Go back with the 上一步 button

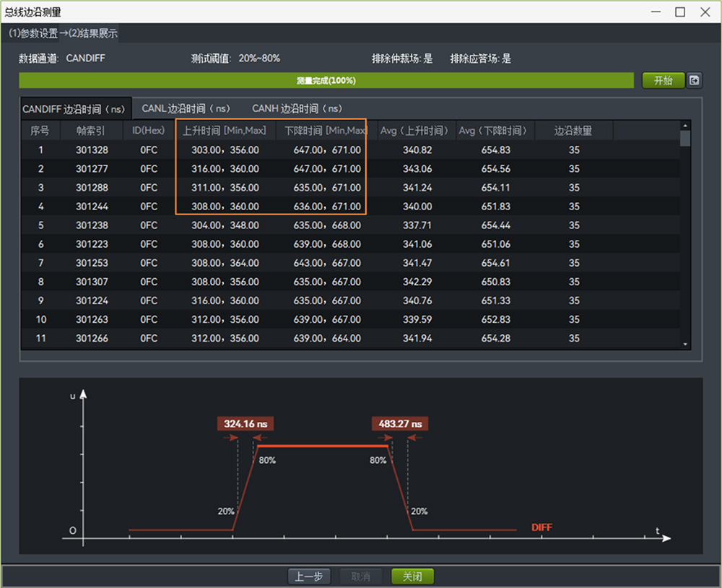point(310,576)
